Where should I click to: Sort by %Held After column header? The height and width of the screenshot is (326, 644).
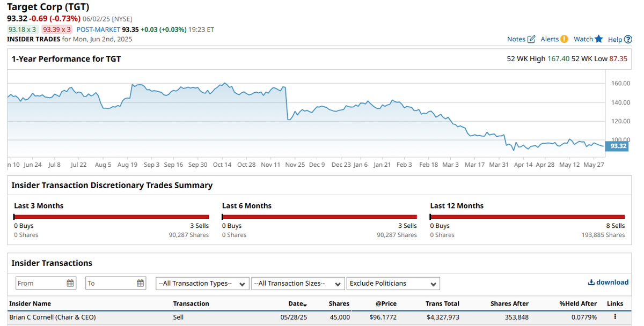coord(578,303)
